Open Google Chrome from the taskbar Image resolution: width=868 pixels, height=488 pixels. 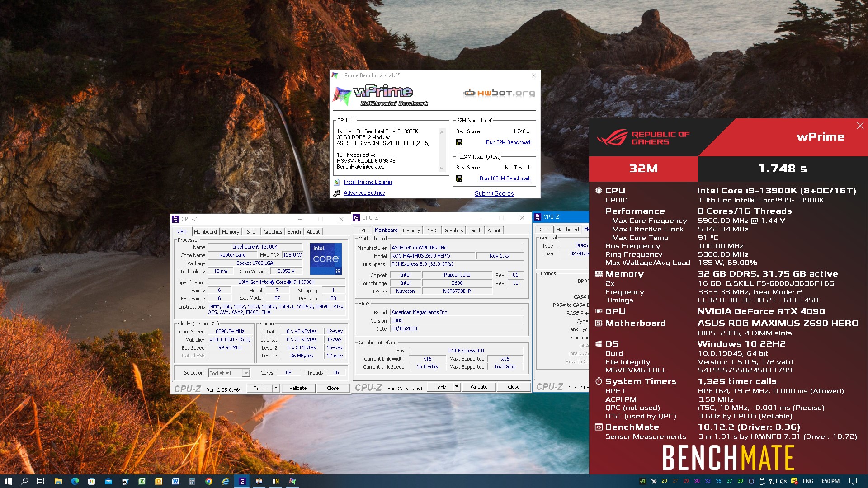point(209,481)
